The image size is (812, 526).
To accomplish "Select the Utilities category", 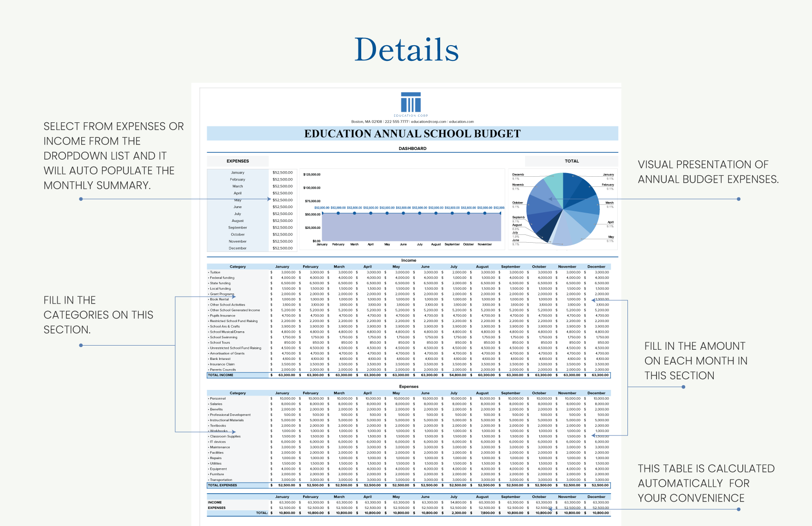I will (x=215, y=464).
